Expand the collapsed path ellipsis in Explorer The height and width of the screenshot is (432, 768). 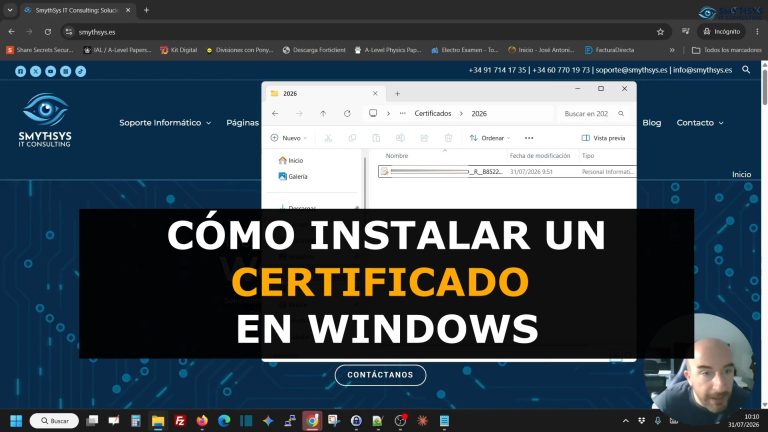[x=403, y=113]
